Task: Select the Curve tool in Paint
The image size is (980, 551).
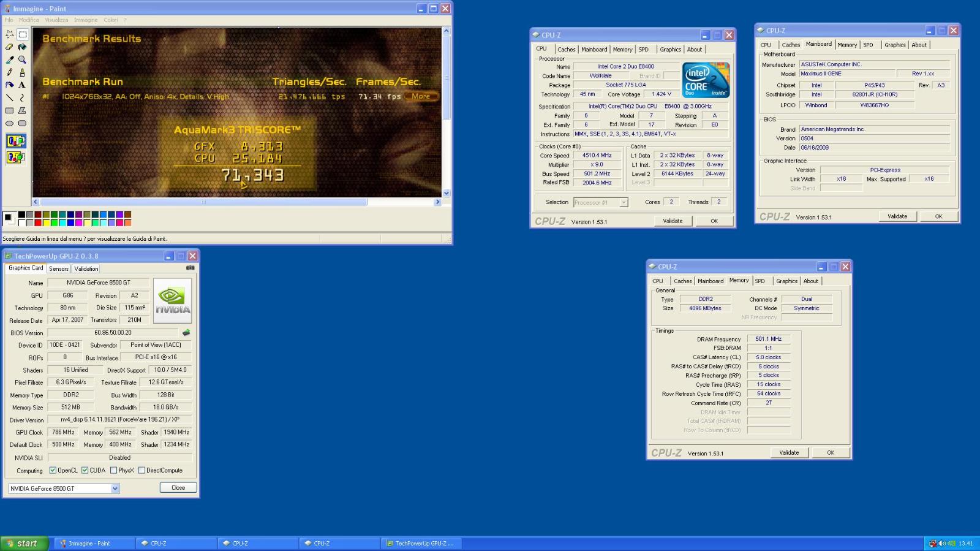Action: (22, 97)
